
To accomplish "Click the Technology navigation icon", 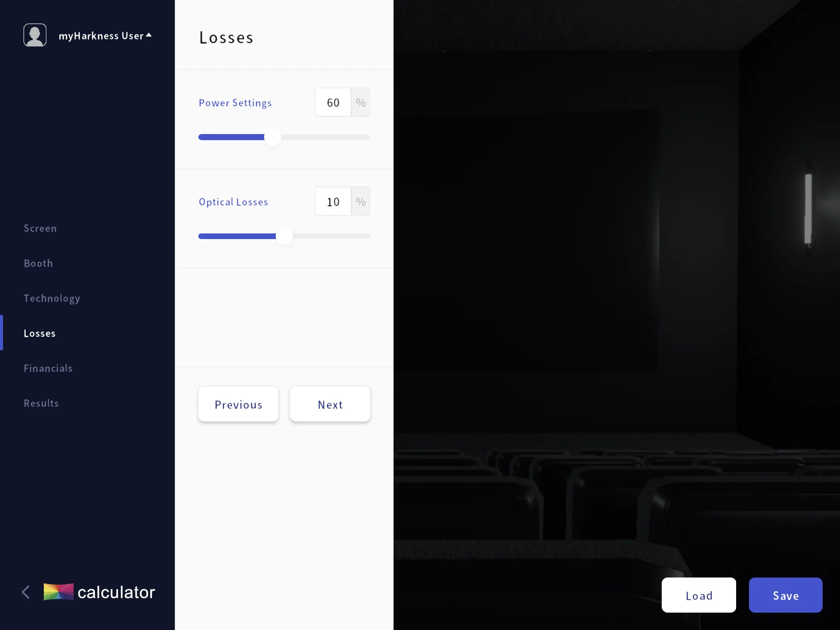I will click(x=52, y=297).
